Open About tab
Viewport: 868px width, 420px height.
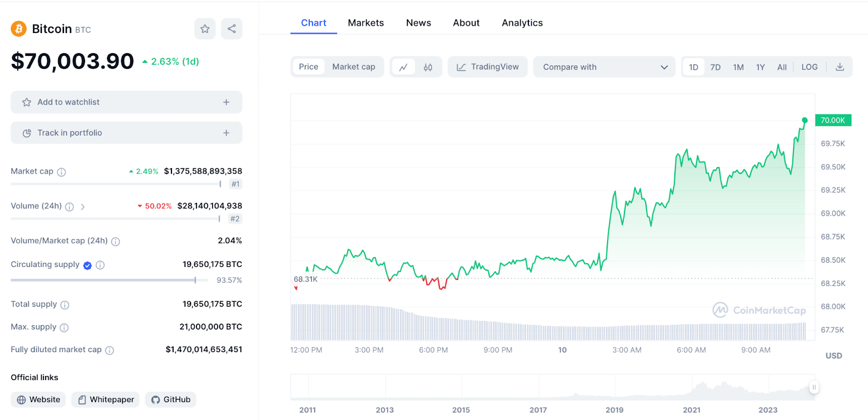[x=466, y=23]
